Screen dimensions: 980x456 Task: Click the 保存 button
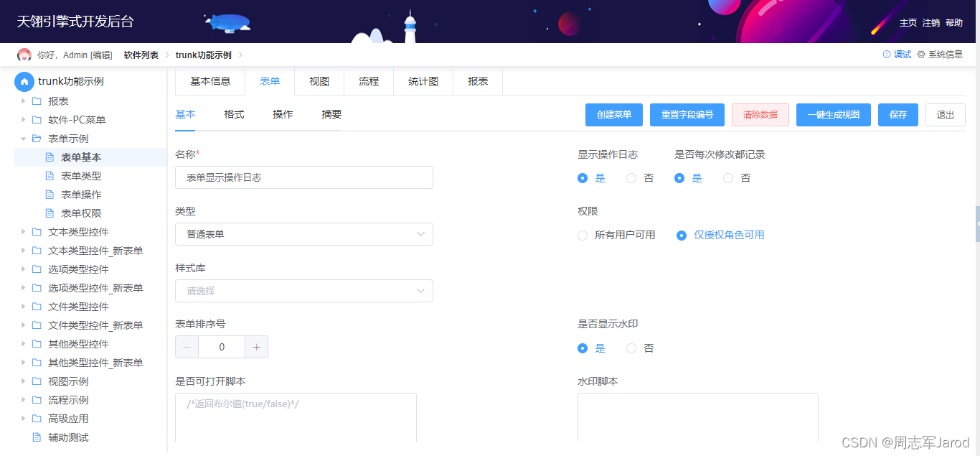click(x=898, y=115)
